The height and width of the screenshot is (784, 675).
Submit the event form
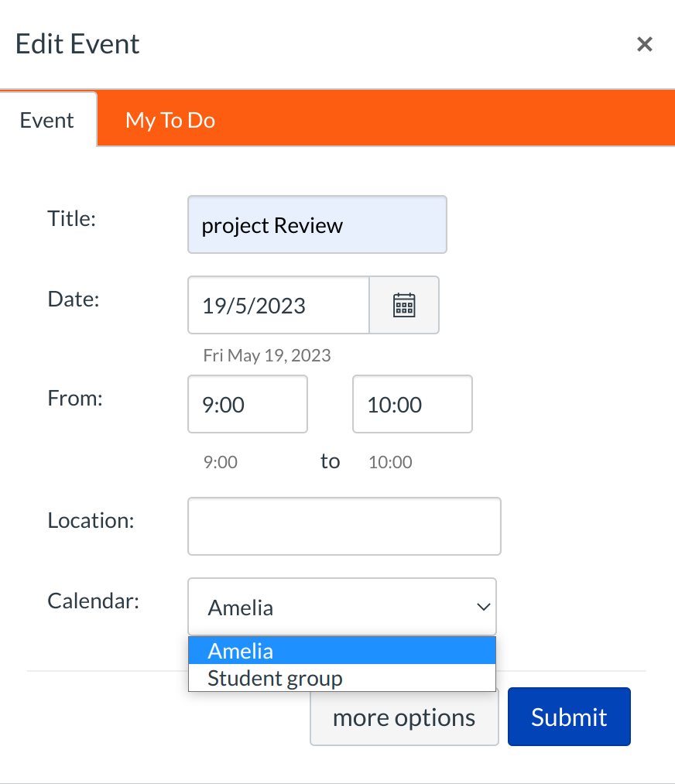coord(569,717)
